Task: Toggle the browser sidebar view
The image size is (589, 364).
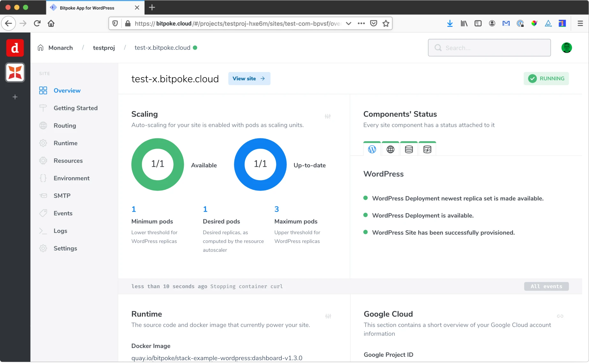Action: [x=478, y=23]
